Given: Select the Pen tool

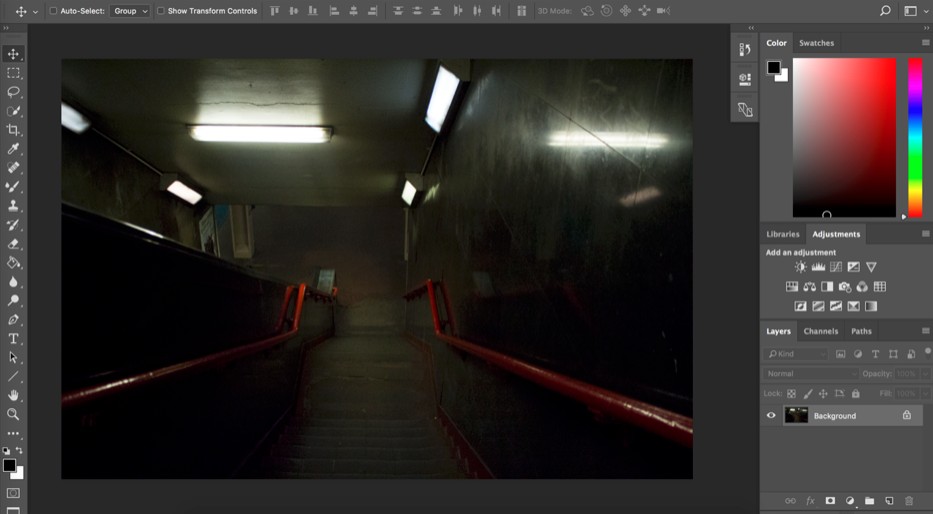Looking at the screenshot, I should (13, 319).
